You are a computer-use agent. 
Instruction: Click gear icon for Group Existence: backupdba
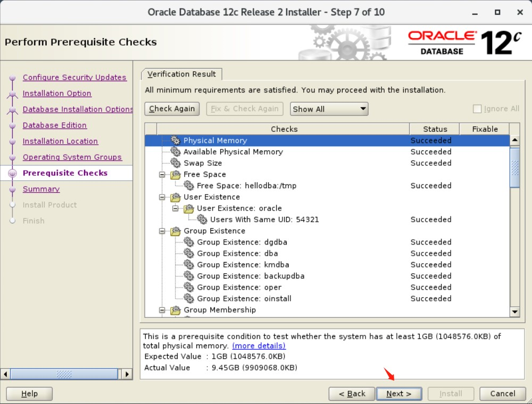click(x=189, y=276)
